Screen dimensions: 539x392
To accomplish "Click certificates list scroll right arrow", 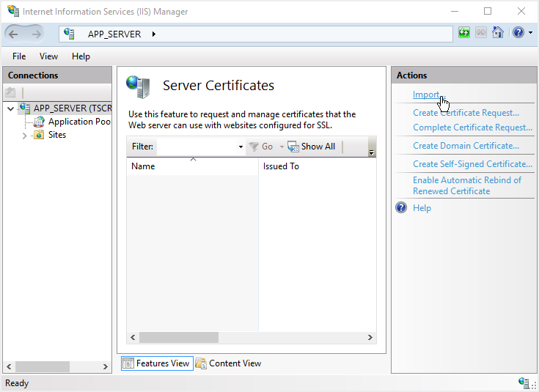I will click(370, 337).
